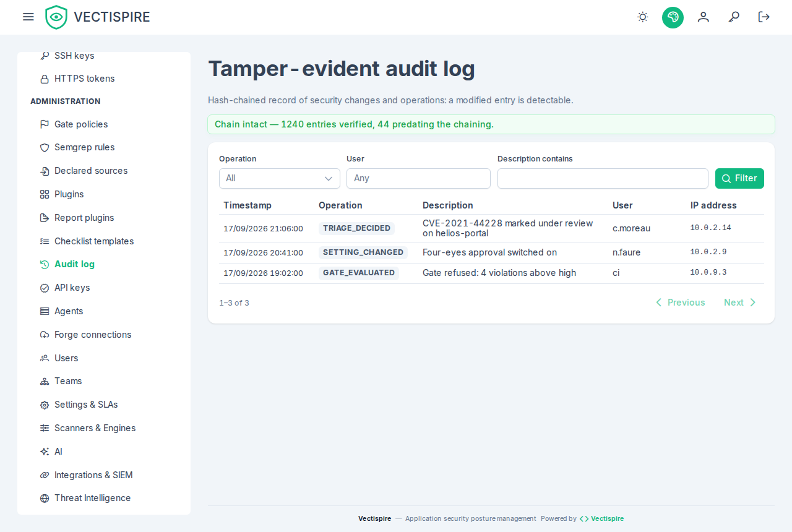Go to Threat Intelligence
Viewport: 792px width, 532px height.
104,498
